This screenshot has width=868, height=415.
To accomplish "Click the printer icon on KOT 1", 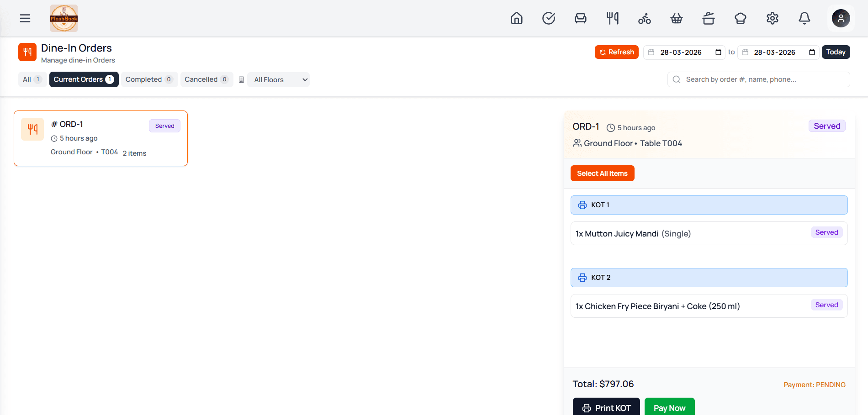I will pyautogui.click(x=582, y=205).
